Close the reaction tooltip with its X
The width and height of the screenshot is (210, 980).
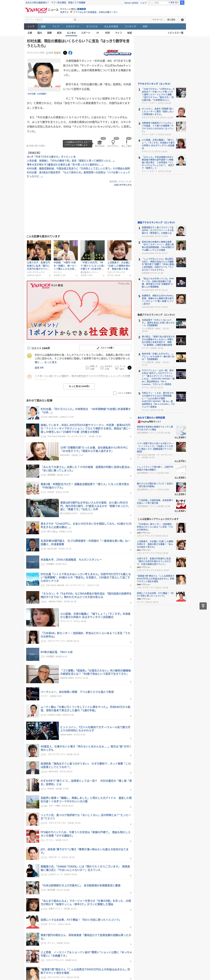[x=91, y=141]
